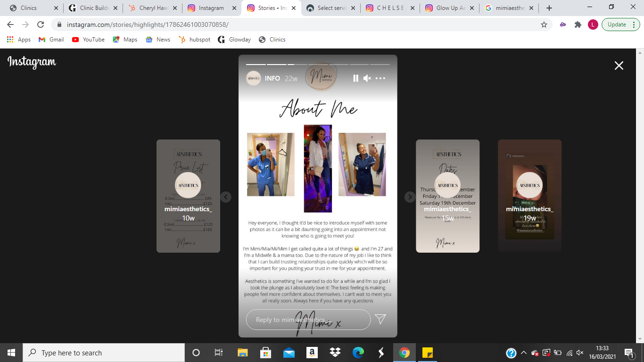Click the INFO highlight name
This screenshot has width=644, height=362.
[x=272, y=78]
